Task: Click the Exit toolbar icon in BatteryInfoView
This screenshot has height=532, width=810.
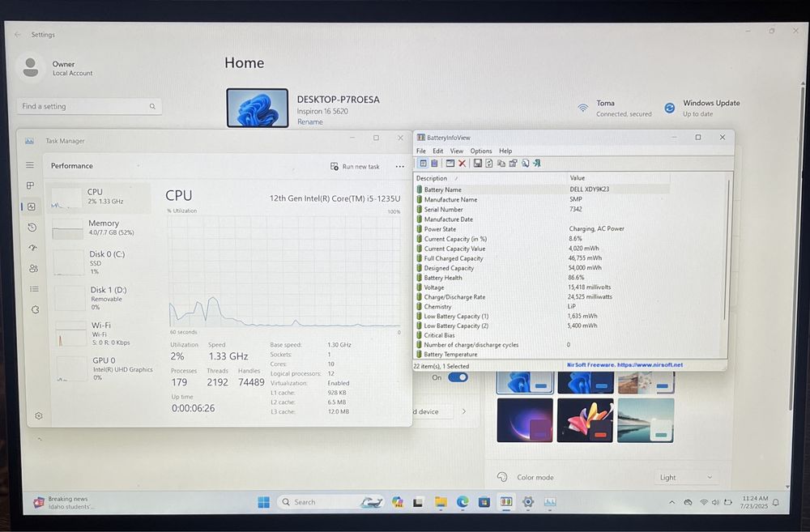Action: [537, 164]
